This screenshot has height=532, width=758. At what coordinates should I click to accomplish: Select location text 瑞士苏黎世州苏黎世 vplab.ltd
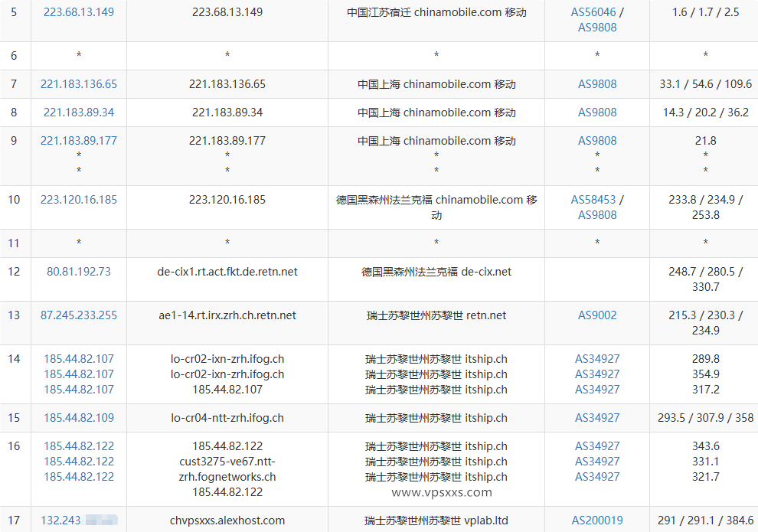click(436, 521)
